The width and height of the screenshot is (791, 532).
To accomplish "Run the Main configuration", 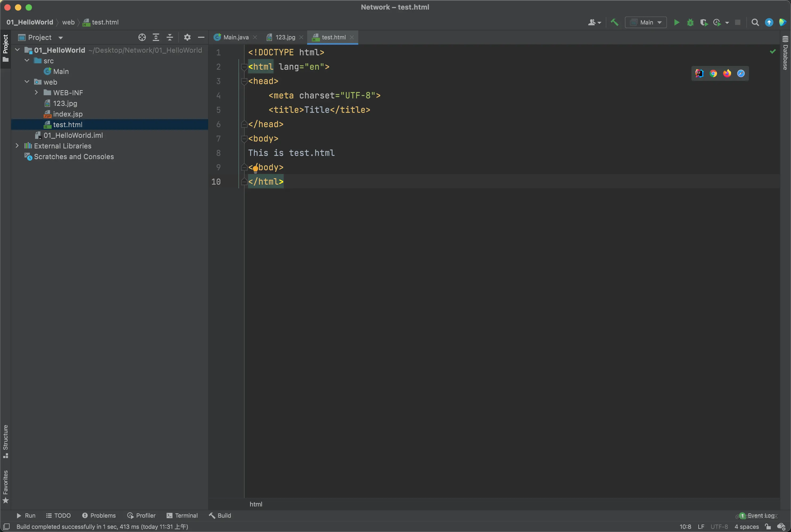I will pyautogui.click(x=676, y=22).
